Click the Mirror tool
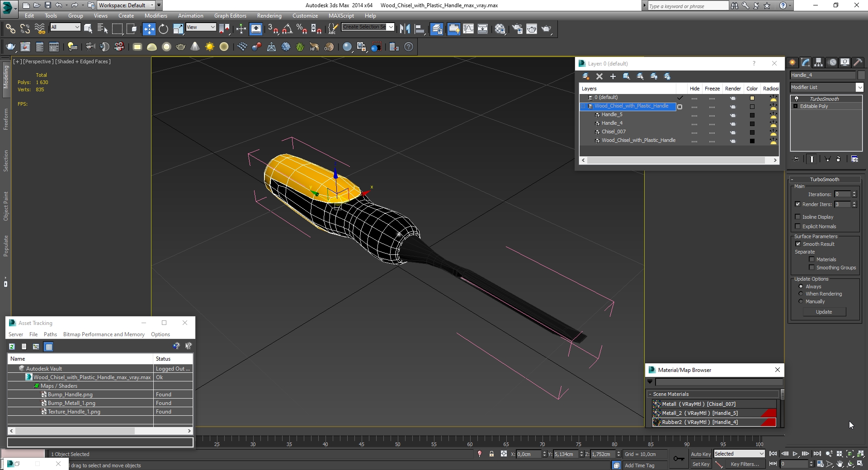 [405, 29]
